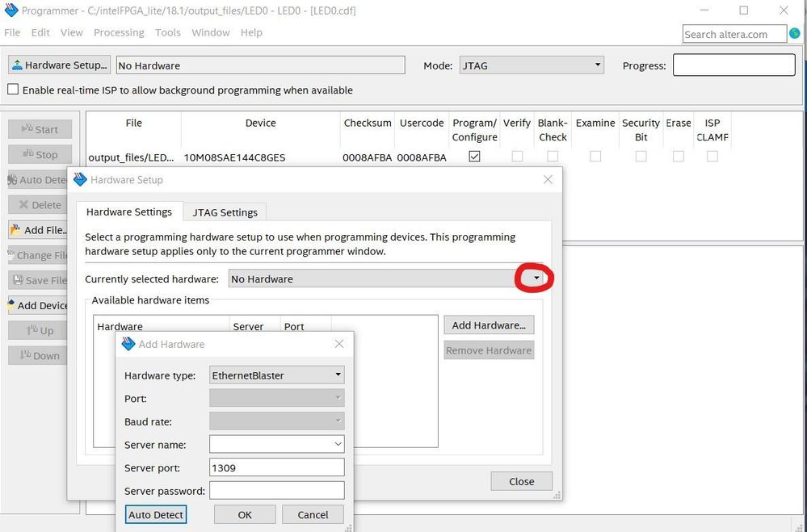Enable real-time ISP background programming checkbox
The height and width of the screenshot is (532, 807).
pyautogui.click(x=13, y=90)
